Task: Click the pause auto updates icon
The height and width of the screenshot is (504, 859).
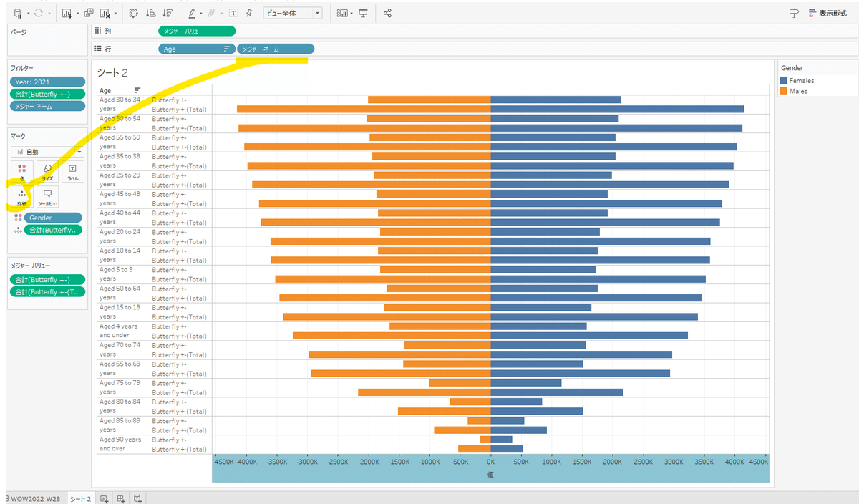Action: point(18,13)
